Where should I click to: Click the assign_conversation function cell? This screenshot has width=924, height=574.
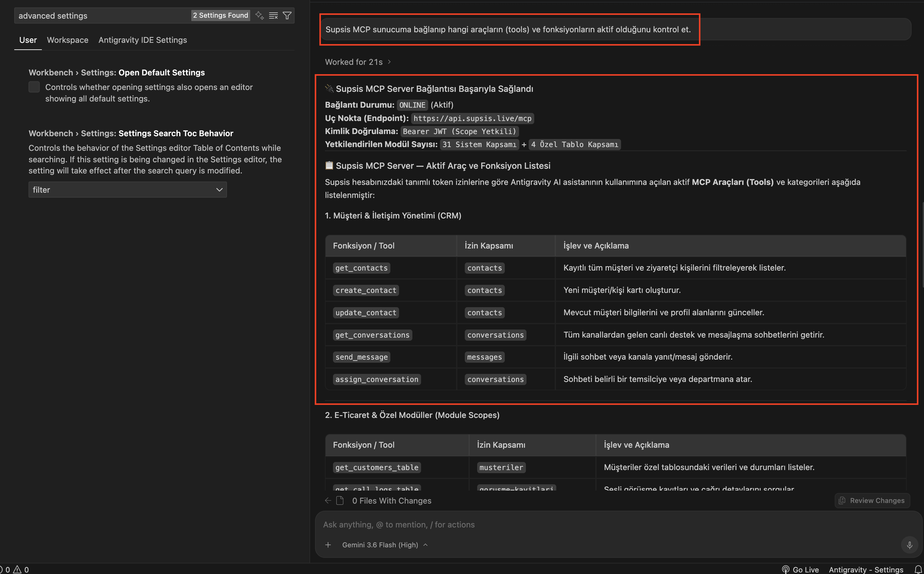click(x=377, y=379)
